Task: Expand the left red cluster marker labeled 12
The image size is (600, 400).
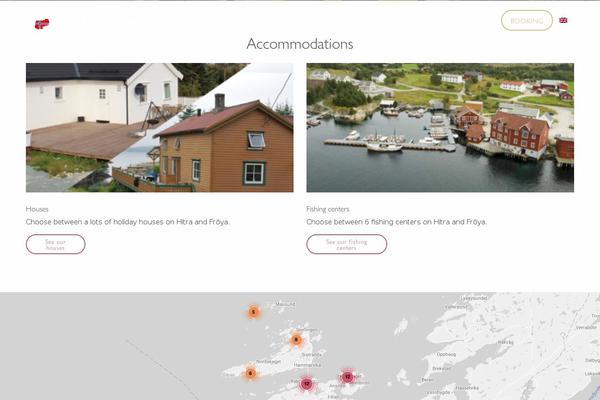Action: click(306, 383)
